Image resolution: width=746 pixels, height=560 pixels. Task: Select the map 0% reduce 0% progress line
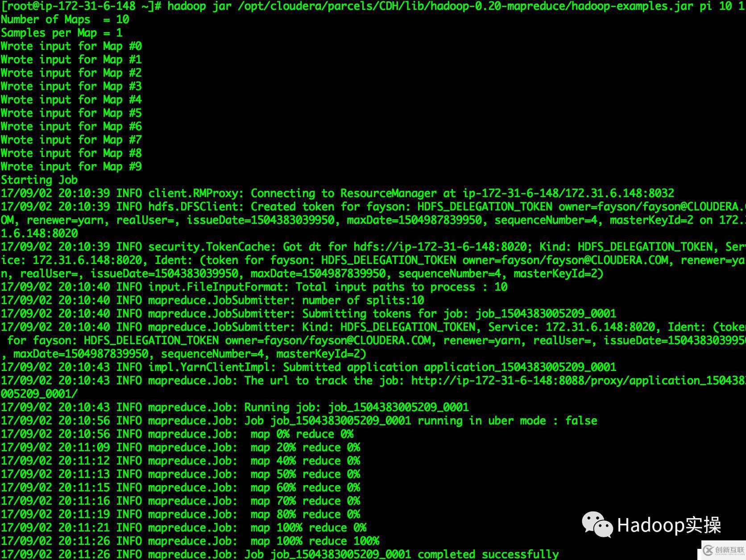pos(303,434)
